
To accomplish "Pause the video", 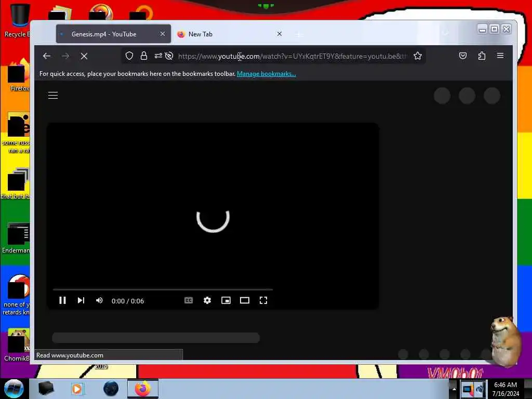I will point(62,300).
